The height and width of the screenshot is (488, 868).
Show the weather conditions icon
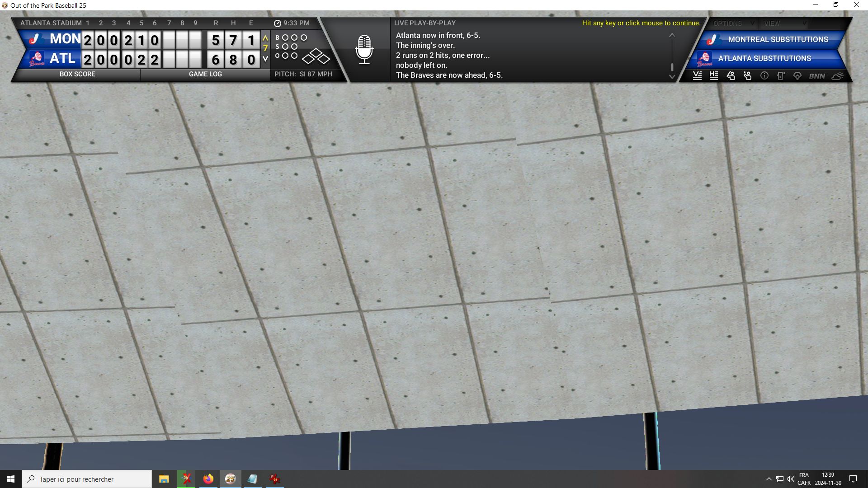pyautogui.click(x=837, y=76)
